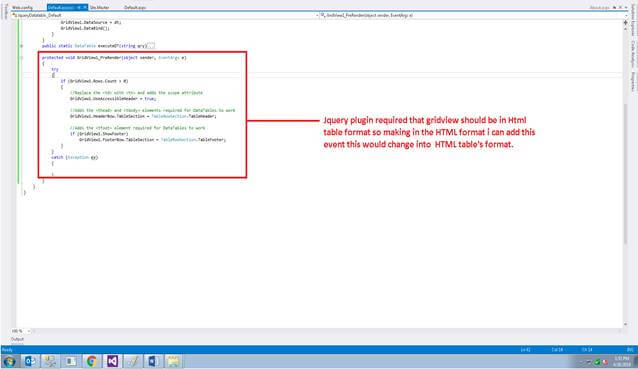
Task: Open the pen-like taskbar icon beside Word
Action: (x=132, y=361)
